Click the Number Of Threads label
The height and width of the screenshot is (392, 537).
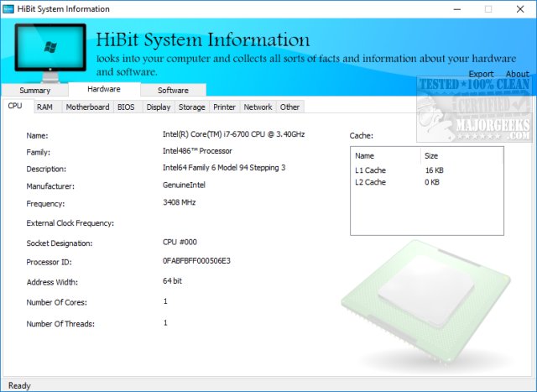(60, 324)
